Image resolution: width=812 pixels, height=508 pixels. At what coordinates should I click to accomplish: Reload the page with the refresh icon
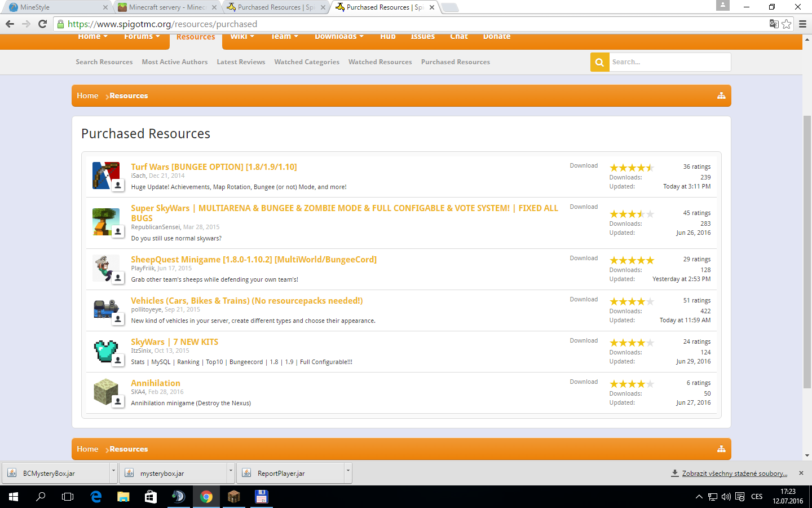tap(42, 24)
